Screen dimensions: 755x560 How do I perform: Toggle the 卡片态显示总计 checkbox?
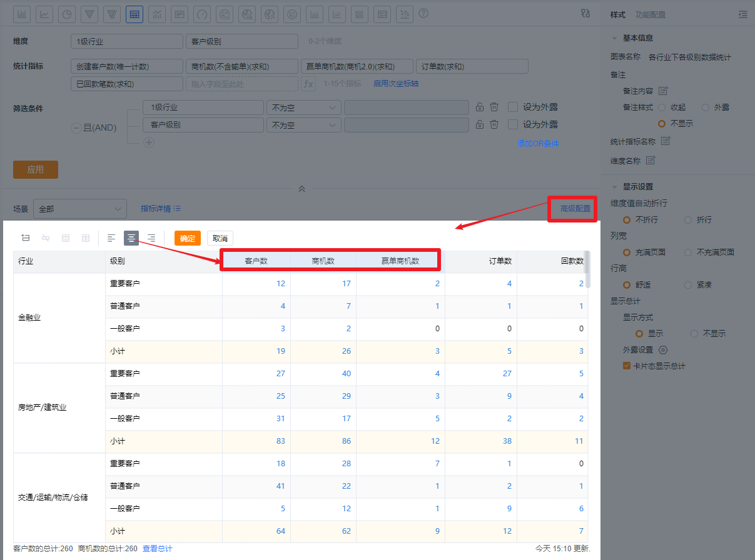coord(627,366)
